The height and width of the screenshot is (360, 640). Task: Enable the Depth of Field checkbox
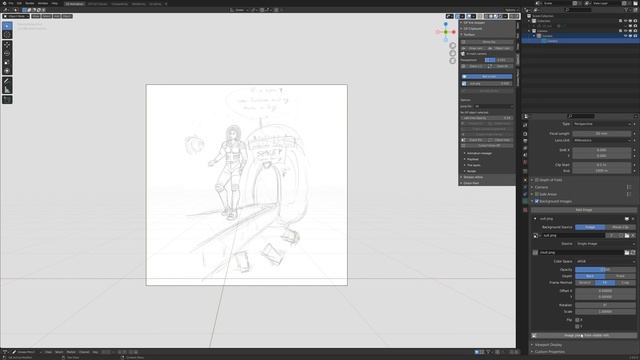(x=537, y=180)
